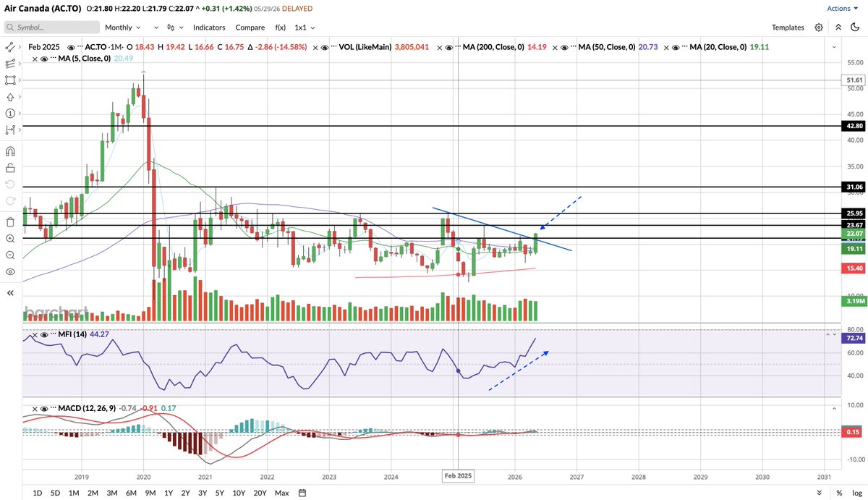Hide the AC.TO price series
The width and height of the screenshot is (868, 500).
[x=71, y=47]
